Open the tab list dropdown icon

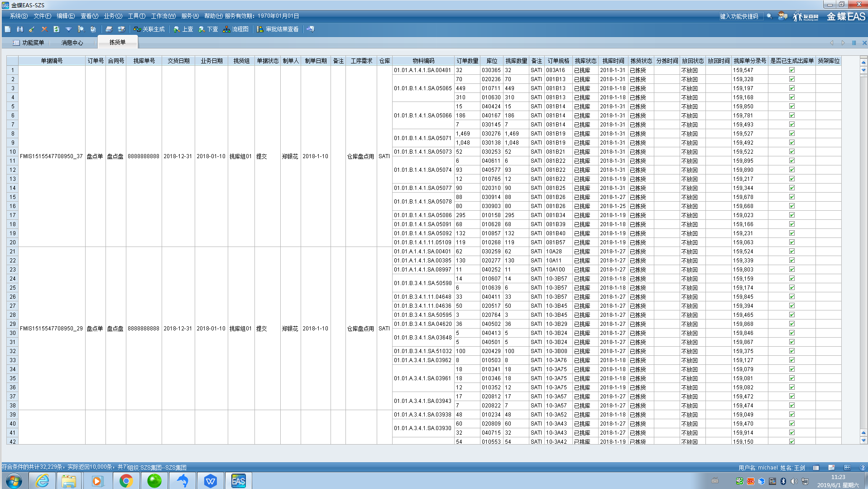click(854, 43)
